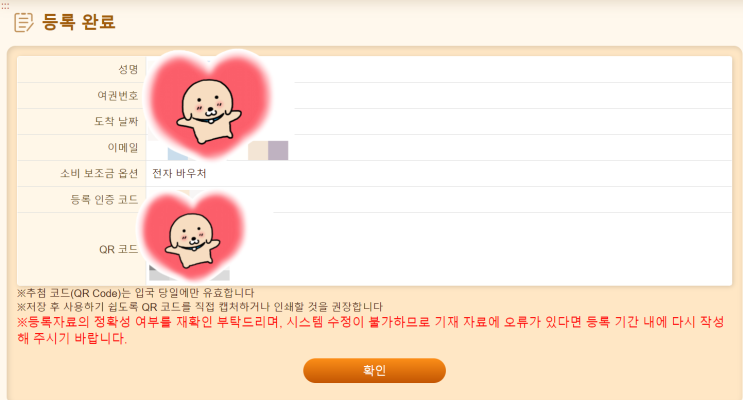This screenshot has width=743, height=400.
Task: Click the beige pixel block in email row
Action: point(258,150)
